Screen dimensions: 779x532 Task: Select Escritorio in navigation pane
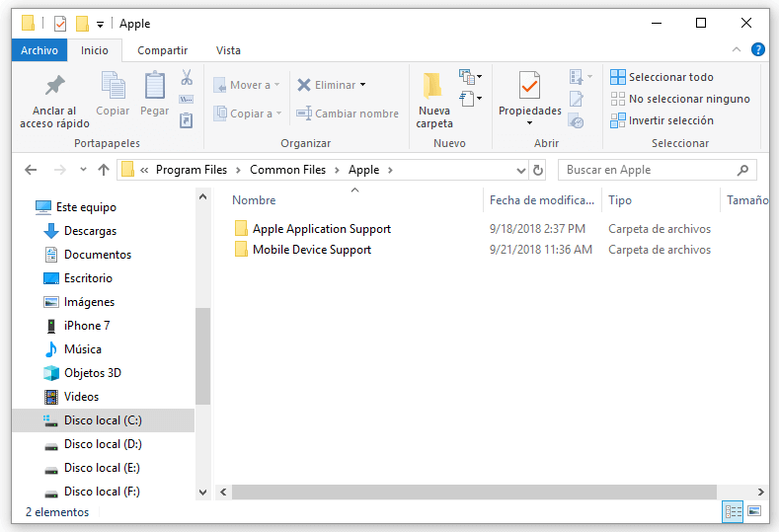tap(78, 278)
